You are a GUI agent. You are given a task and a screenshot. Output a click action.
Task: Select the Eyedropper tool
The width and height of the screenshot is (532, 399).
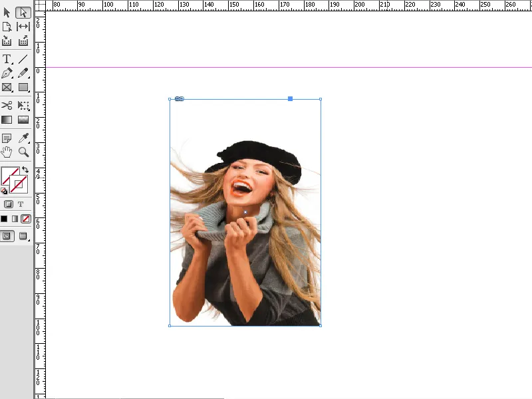pyautogui.click(x=23, y=139)
